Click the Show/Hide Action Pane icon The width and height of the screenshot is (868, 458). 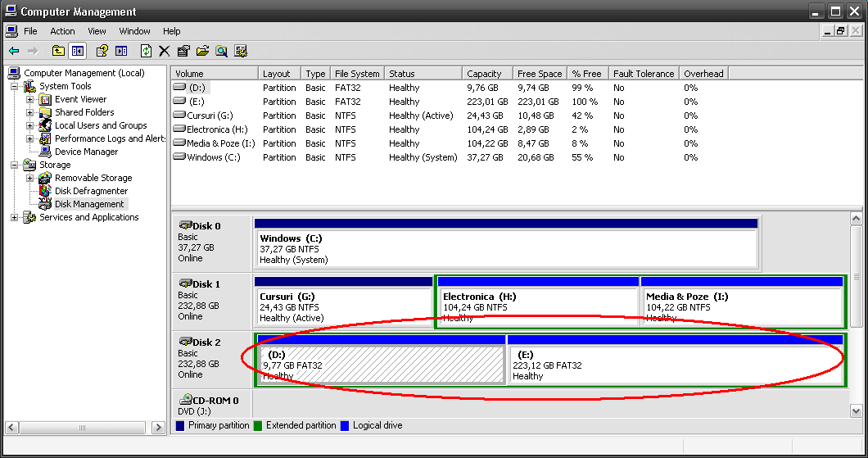coord(121,51)
